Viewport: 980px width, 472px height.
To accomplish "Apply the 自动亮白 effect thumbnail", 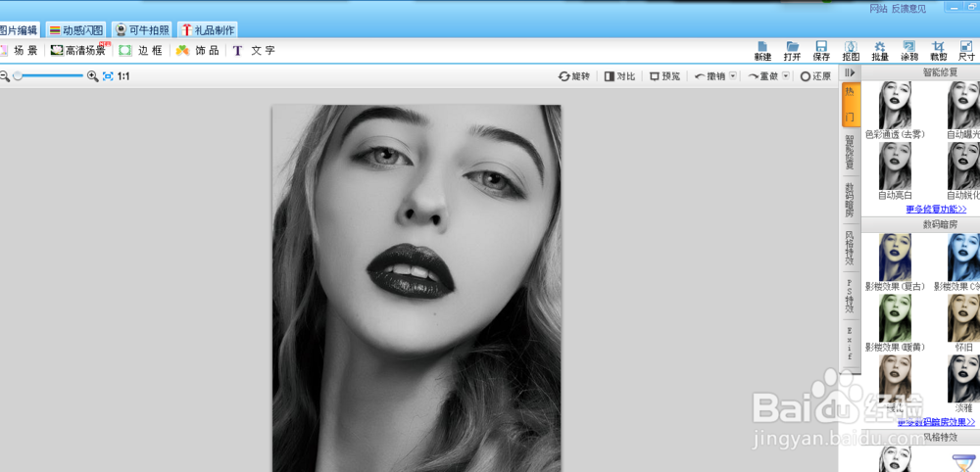I will [895, 165].
